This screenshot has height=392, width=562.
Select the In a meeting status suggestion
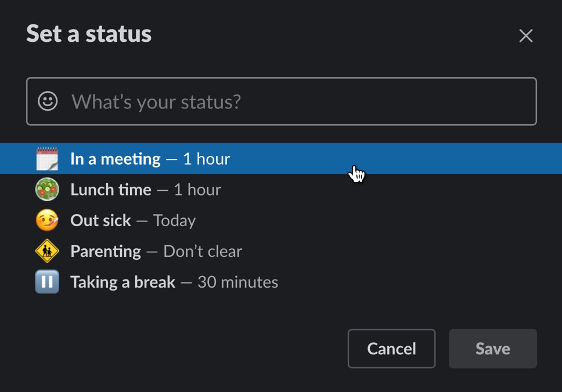click(x=114, y=158)
